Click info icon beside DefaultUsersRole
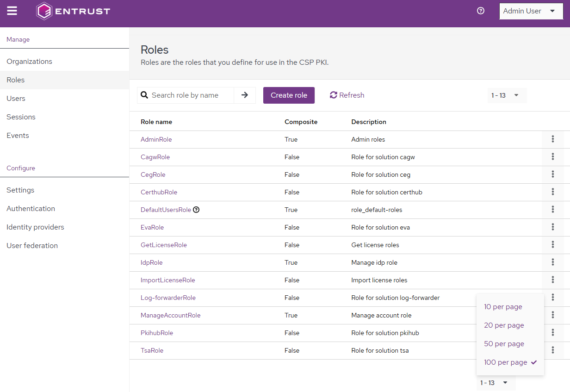570x392 pixels. point(196,210)
